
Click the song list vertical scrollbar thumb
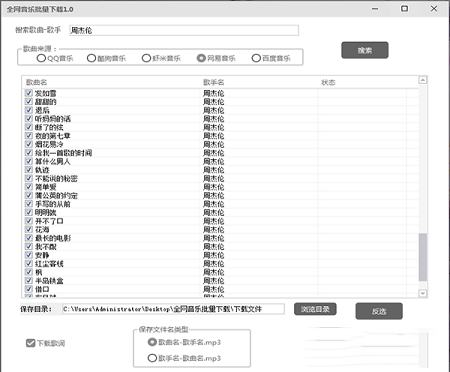pos(423,257)
